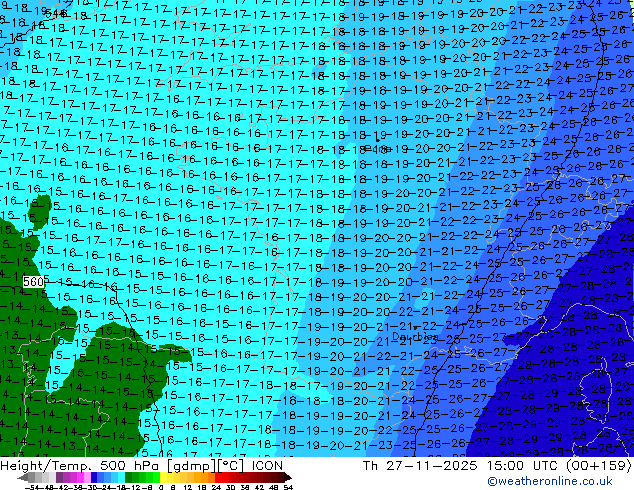Click the 54 value under the legend

coord(287,488)
